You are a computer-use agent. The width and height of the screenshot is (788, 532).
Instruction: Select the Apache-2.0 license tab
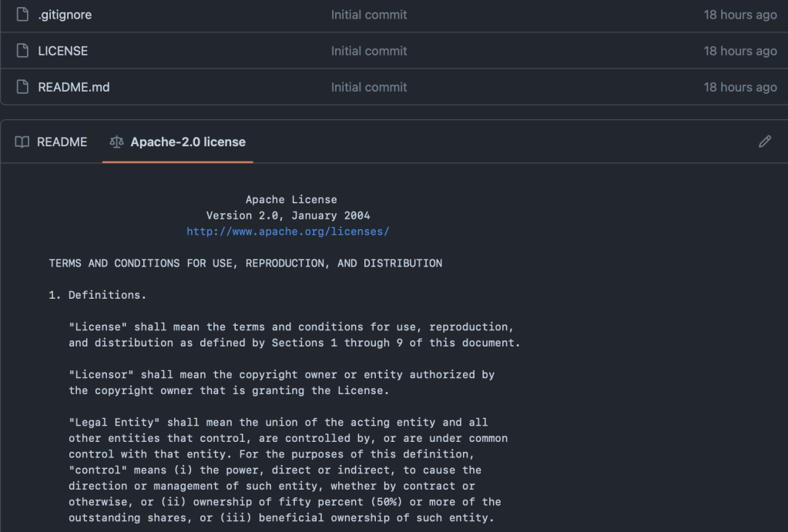[188, 142]
